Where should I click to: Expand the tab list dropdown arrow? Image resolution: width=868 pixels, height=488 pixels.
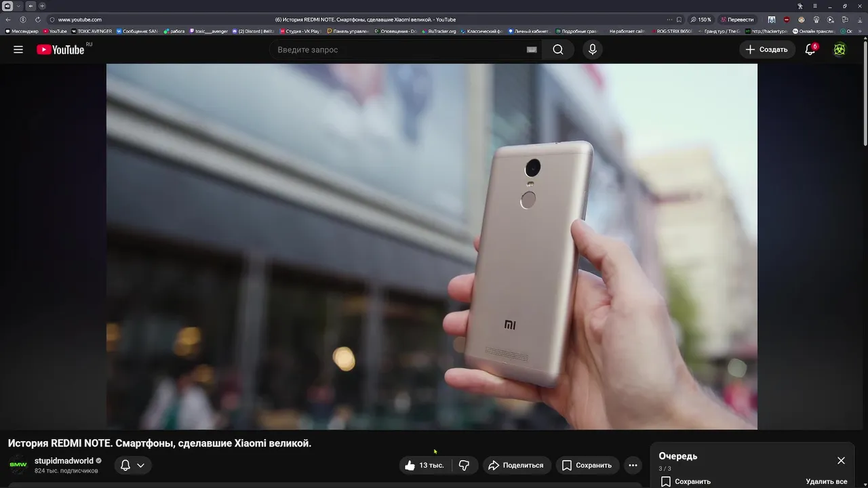18,6
